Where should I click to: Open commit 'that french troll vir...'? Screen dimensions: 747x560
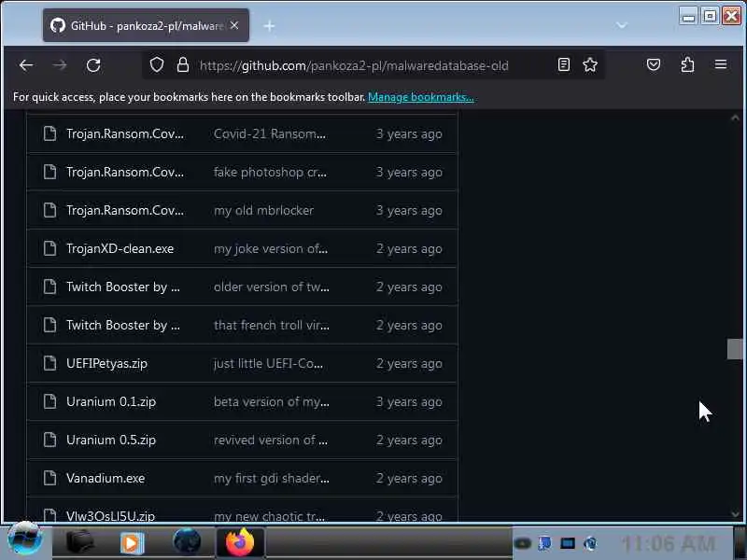pyautogui.click(x=271, y=325)
